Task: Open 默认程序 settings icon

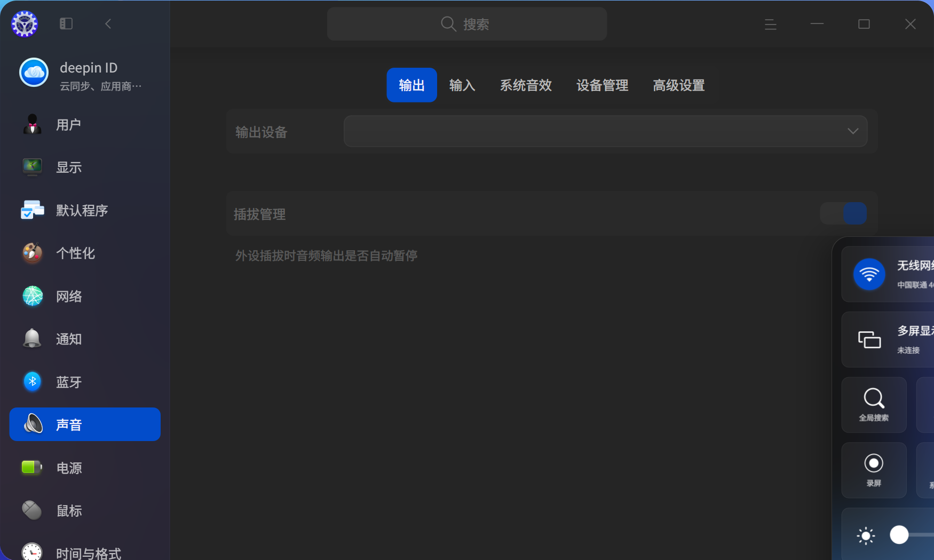Action: (33, 210)
